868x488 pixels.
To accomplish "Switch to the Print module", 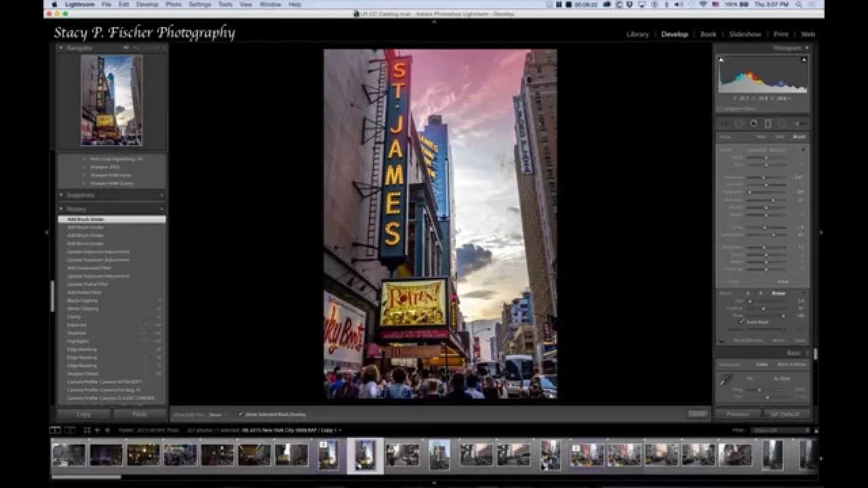I will point(781,34).
